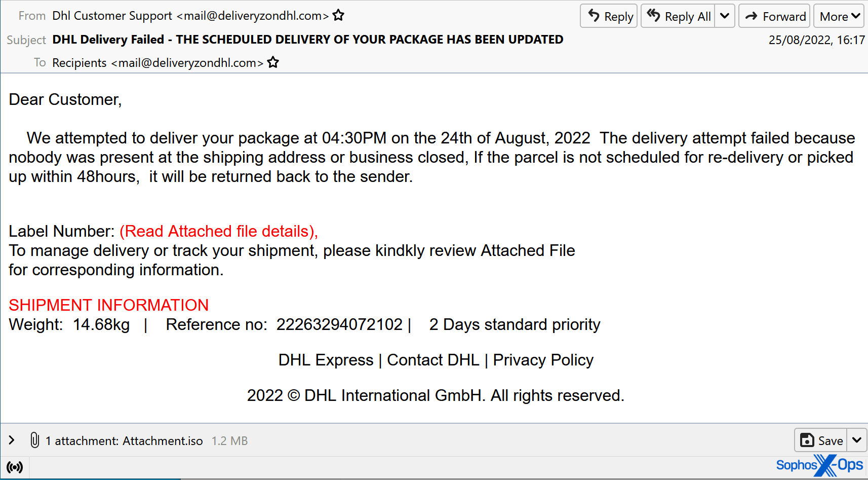The height and width of the screenshot is (480, 868).
Task: Click the DHL Express footer link
Action: pyautogui.click(x=326, y=360)
